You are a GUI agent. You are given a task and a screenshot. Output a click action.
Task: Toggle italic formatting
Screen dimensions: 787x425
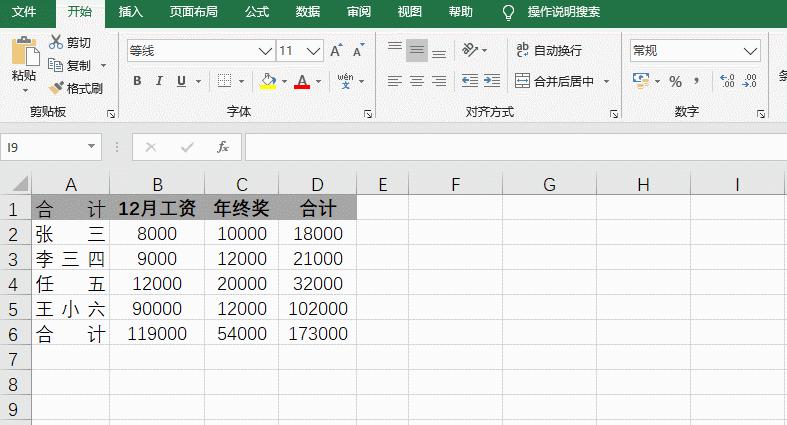pos(159,81)
